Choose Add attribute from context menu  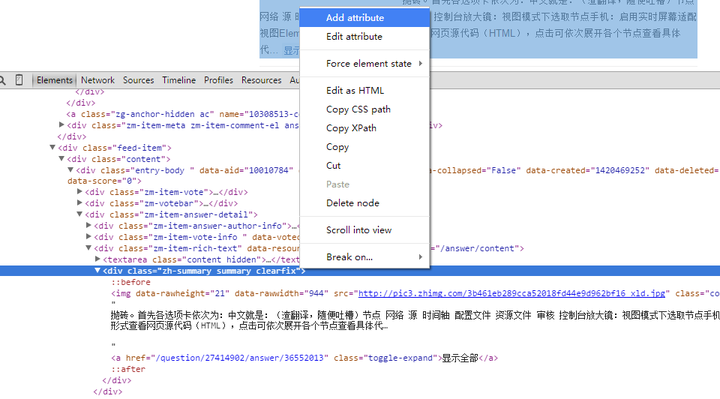tap(365, 18)
